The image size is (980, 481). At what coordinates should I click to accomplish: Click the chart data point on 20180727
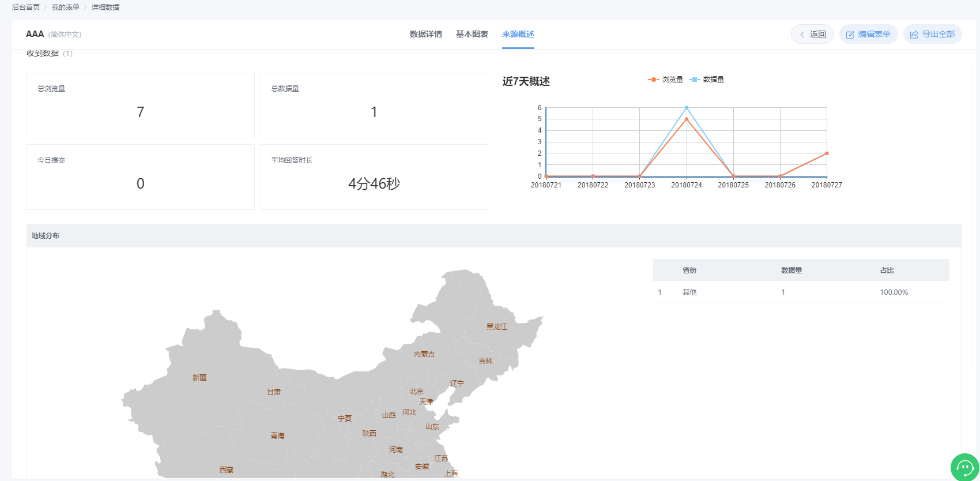click(x=827, y=153)
